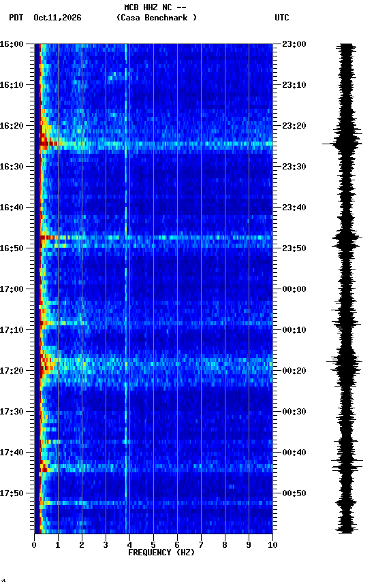Click the 16:20 PDT time label
Image resolution: width=376 pixels, height=588 pixels.
pos(12,126)
